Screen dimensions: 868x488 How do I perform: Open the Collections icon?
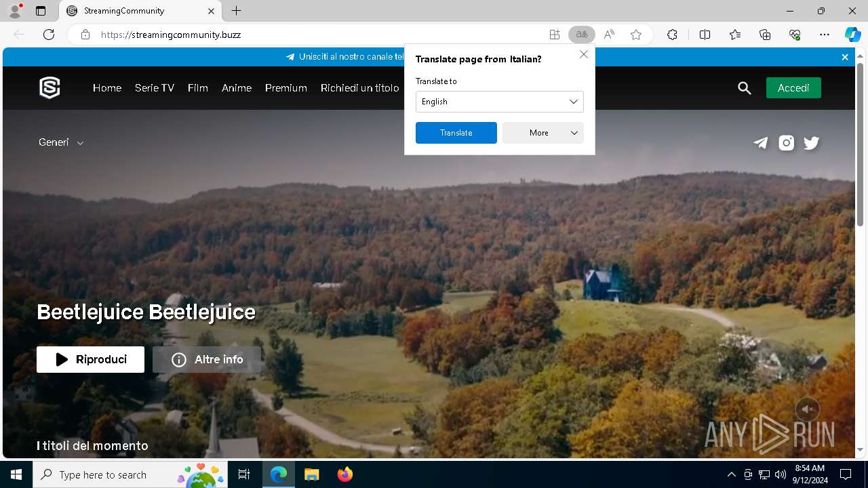click(765, 35)
